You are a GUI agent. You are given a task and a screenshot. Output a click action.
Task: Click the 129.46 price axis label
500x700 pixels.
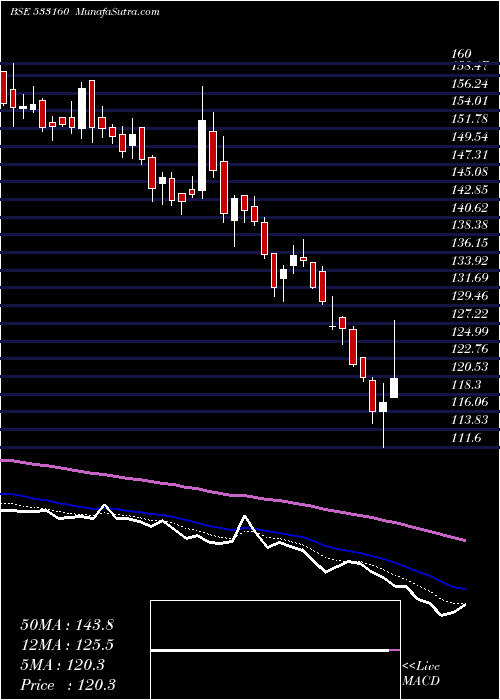pyautogui.click(x=470, y=296)
